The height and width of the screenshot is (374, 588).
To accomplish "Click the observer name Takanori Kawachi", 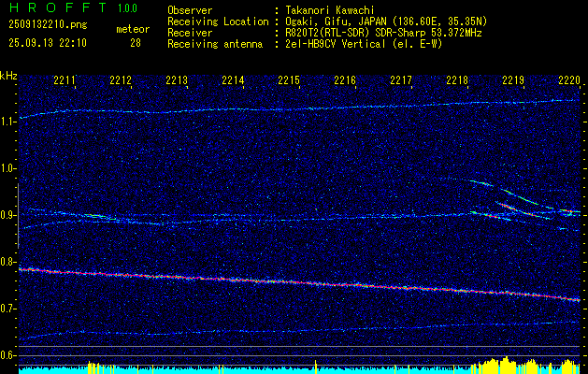I will click(329, 10).
